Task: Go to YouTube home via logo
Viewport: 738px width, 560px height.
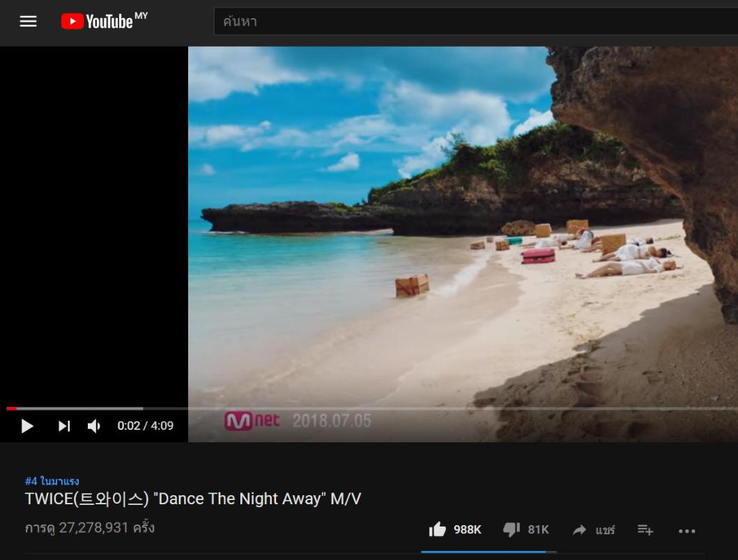Action: click(104, 21)
